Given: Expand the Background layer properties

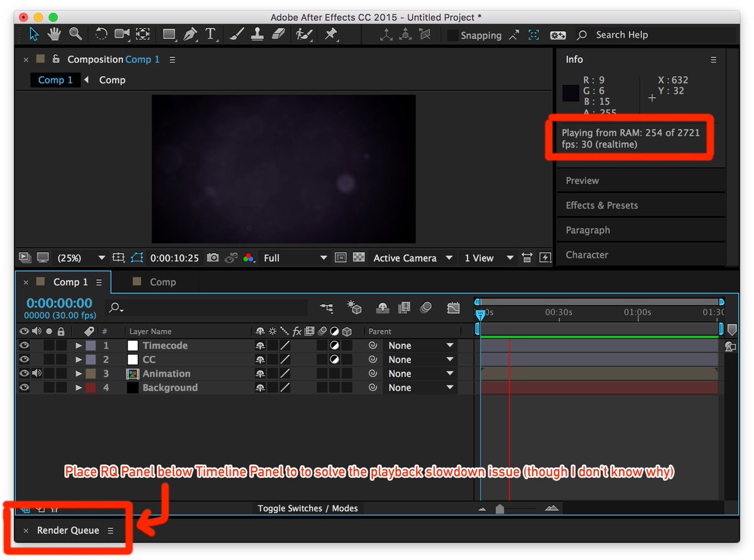Looking at the screenshot, I should (x=79, y=388).
